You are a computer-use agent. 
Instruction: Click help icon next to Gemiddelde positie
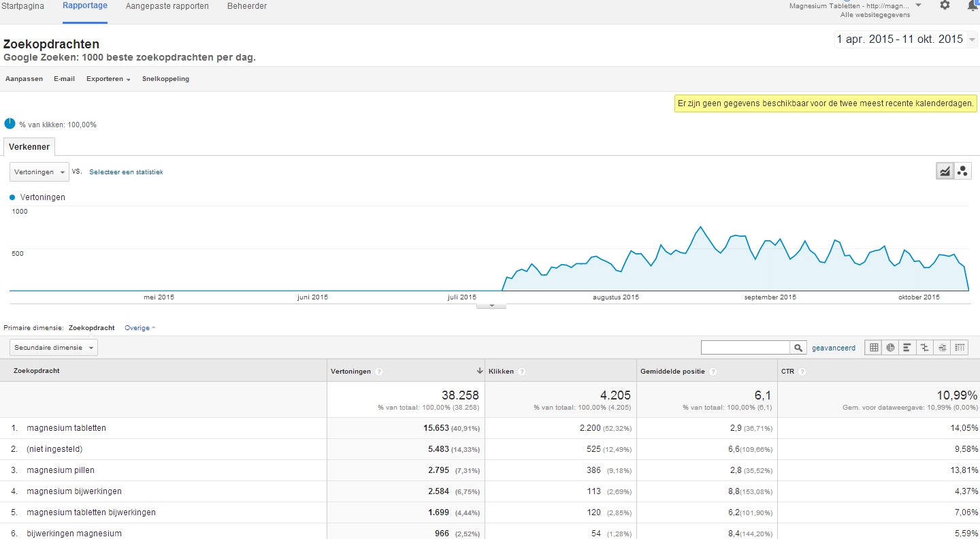tap(713, 372)
